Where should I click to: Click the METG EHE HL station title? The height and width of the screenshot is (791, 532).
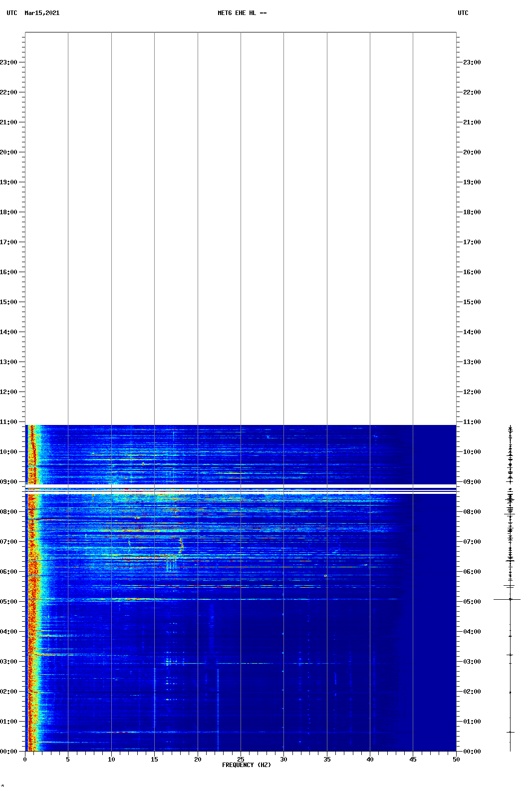tap(242, 13)
